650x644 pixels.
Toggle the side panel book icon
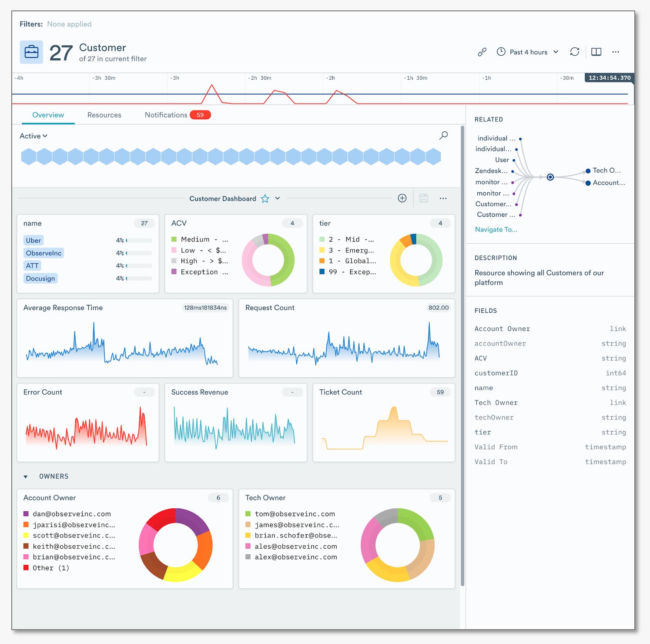click(x=596, y=52)
